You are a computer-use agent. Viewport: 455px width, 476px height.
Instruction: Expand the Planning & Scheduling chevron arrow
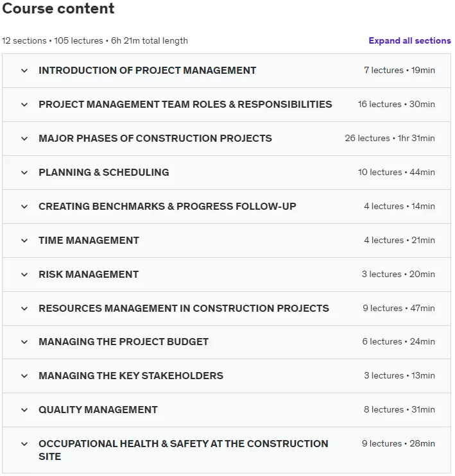24,173
